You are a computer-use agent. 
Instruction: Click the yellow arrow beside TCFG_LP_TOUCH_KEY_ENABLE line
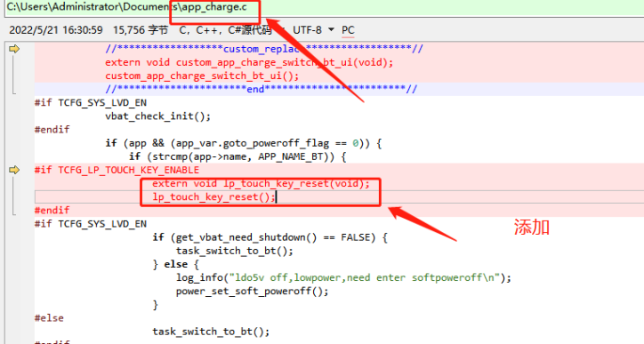14,170
